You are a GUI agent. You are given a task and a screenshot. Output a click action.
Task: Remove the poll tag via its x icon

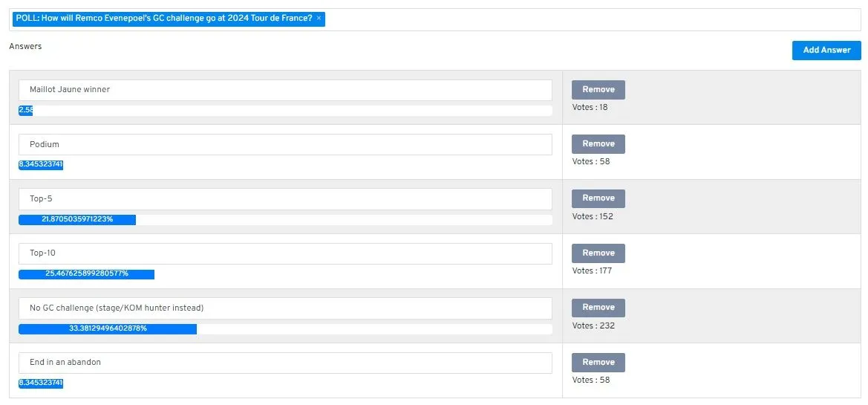tap(319, 19)
